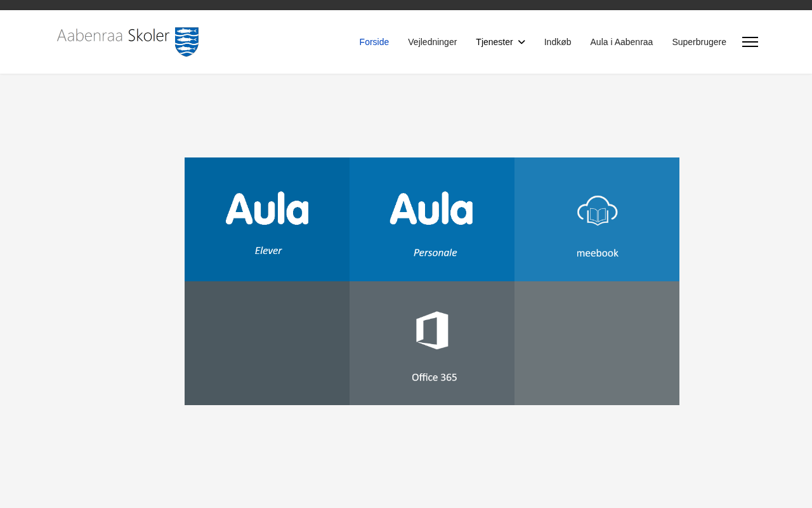Open the meebook cloud tile

(597, 219)
